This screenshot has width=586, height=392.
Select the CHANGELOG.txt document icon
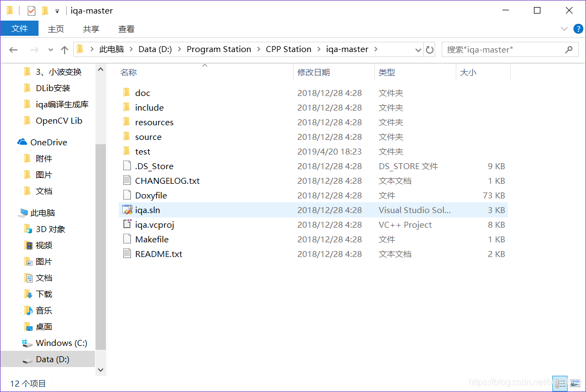coord(127,181)
